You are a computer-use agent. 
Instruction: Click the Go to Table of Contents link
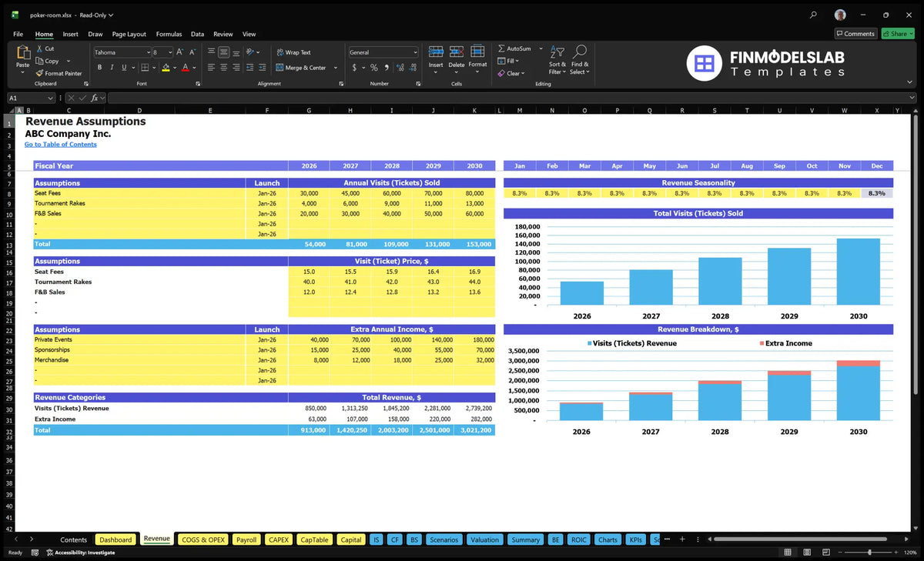(x=61, y=144)
